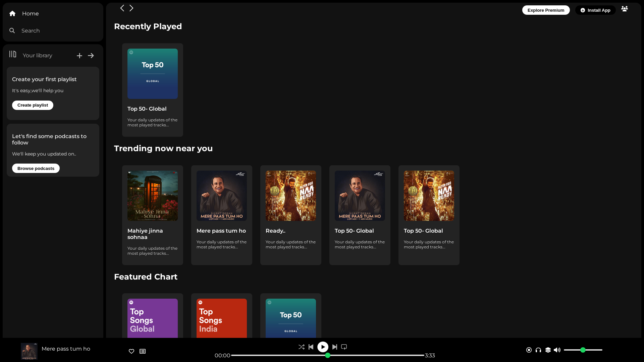Viewport: 644px width, 362px height.
Task: Add new item with plus icon
Action: [79, 56]
